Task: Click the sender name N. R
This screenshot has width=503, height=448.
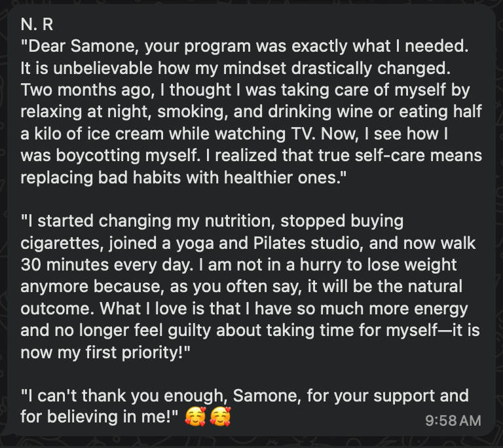Action: [x=37, y=24]
